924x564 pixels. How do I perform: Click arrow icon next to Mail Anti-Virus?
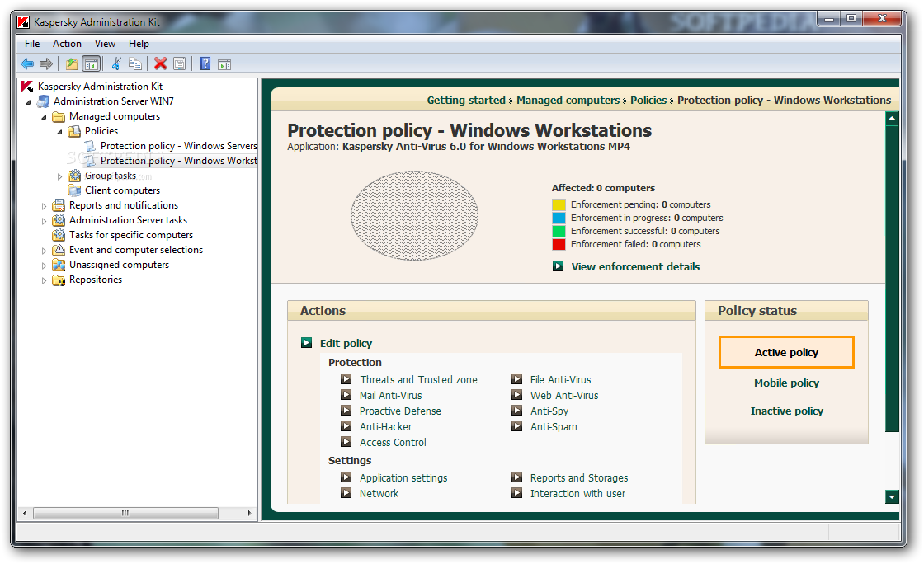(x=346, y=395)
